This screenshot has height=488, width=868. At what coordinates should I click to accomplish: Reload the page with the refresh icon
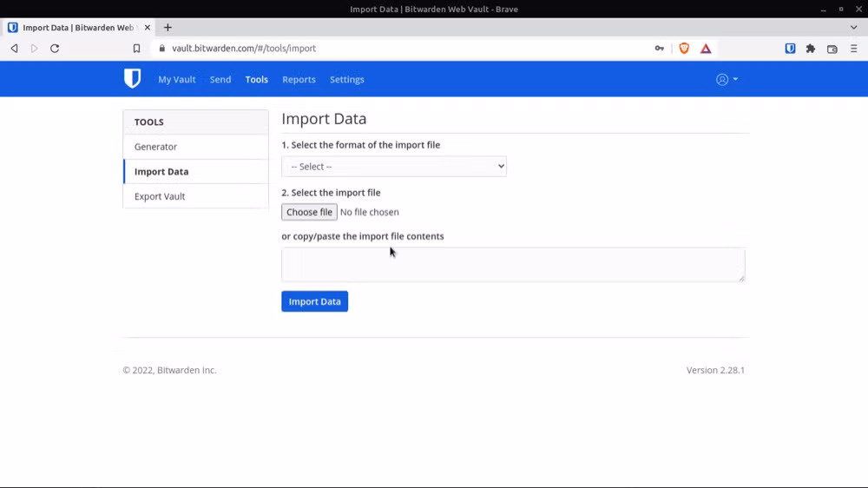tap(55, 48)
